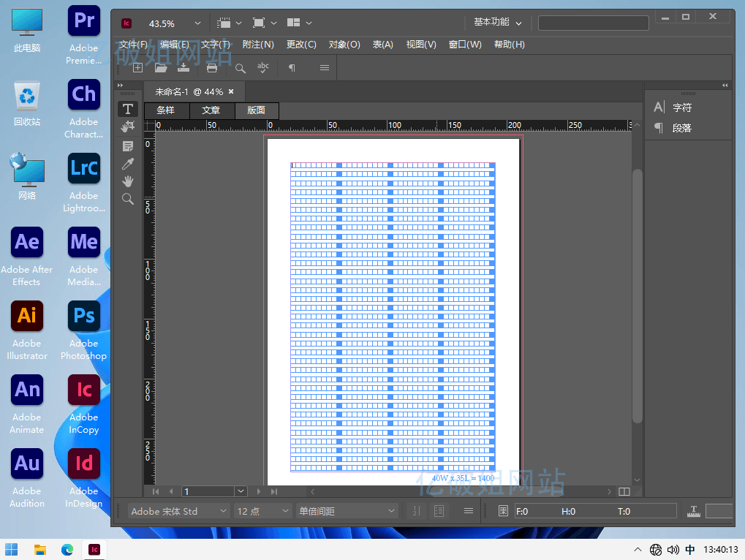Image resolution: width=745 pixels, height=560 pixels.
Task: Open Microsoft Edge from the taskbar
Action: [x=67, y=550]
